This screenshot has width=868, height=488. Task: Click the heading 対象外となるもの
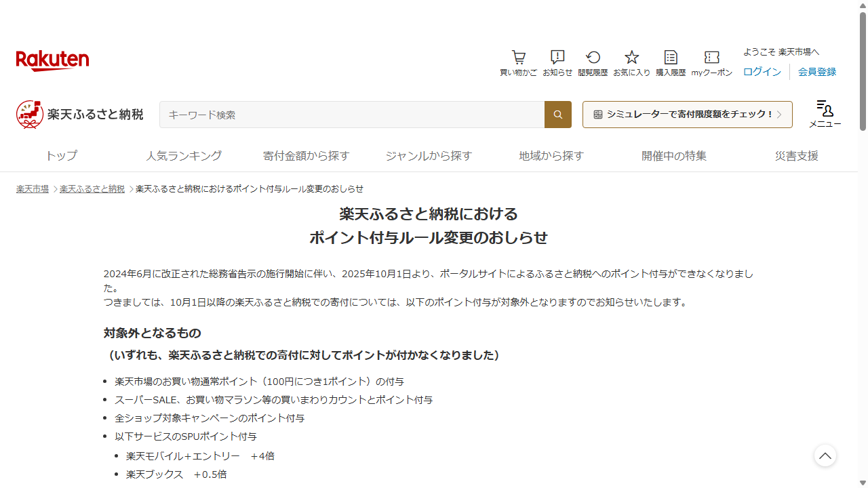153,333
